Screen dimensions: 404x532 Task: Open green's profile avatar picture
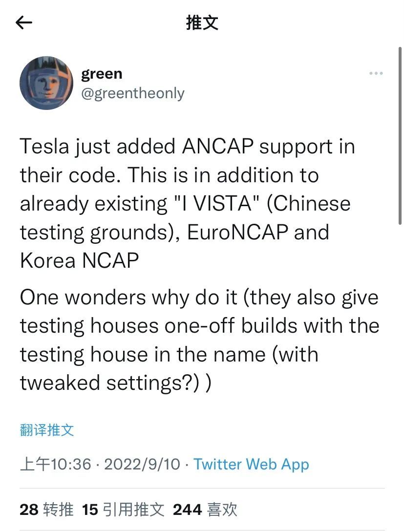[x=46, y=83]
